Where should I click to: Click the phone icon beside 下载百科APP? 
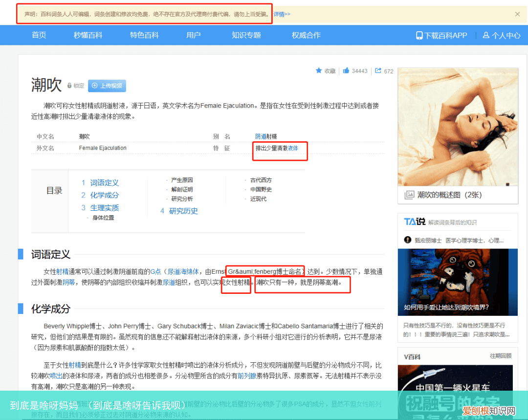pos(419,35)
